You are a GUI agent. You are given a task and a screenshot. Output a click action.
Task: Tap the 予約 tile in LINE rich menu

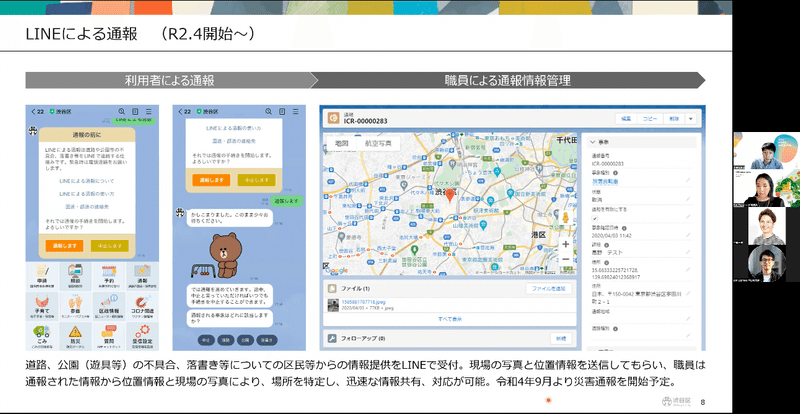[x=109, y=276]
